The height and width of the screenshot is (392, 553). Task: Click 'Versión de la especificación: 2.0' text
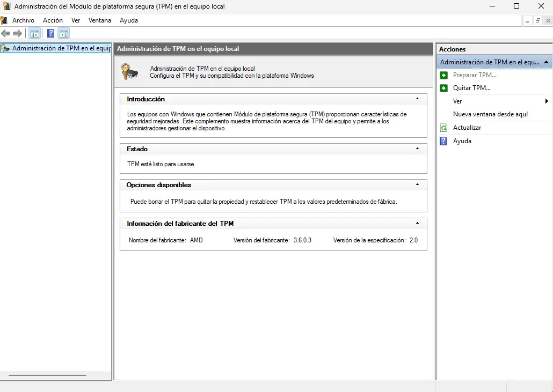[375, 240]
